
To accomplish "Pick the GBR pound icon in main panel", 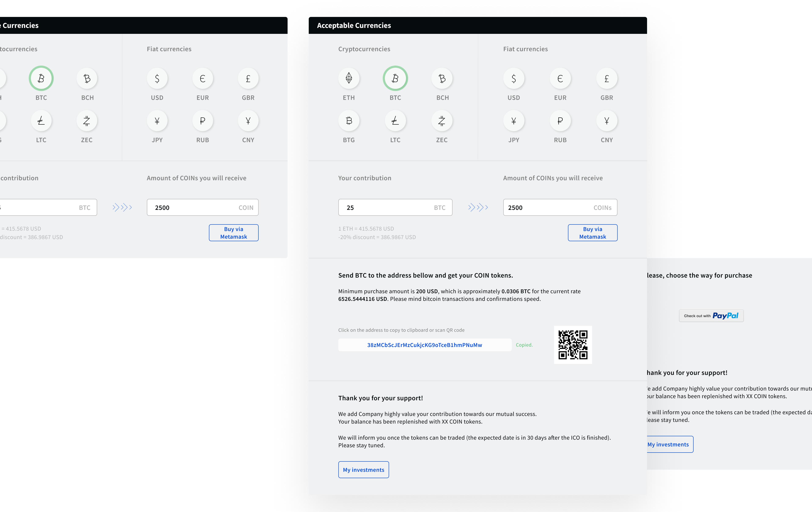I will 607,78.
